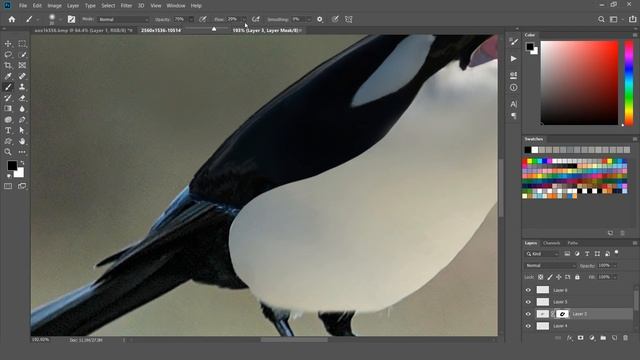640x360 pixels.
Task: Expand the layer Opacity arrow
Action: point(615,266)
